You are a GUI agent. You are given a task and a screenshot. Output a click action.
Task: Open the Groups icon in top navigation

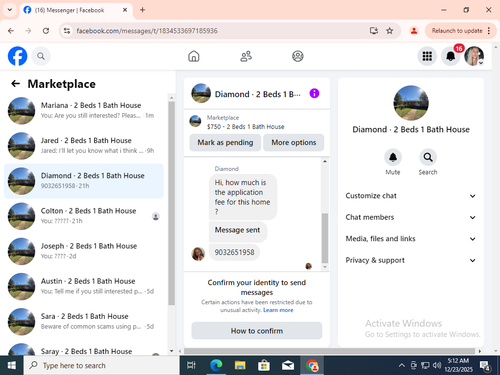298,56
